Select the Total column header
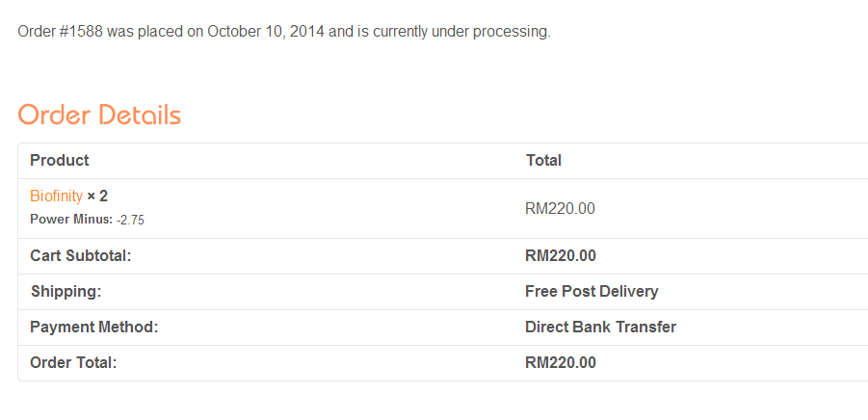The width and height of the screenshot is (868, 420). point(543,161)
